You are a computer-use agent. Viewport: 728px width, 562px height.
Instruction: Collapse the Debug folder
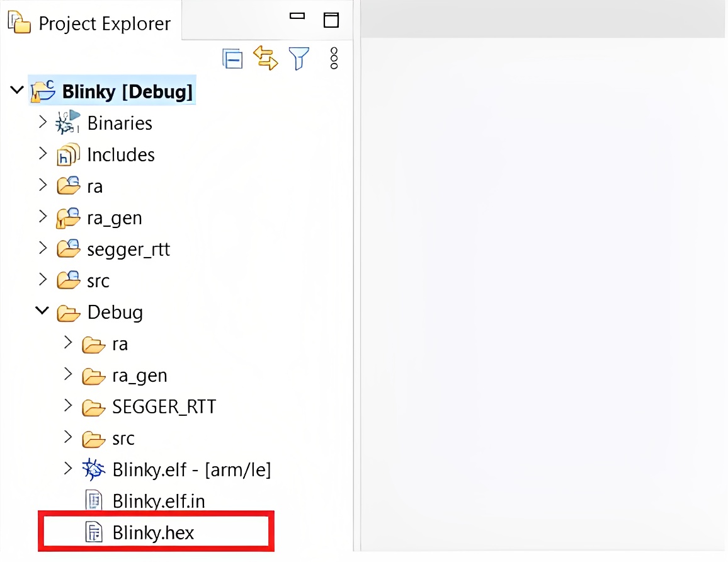[42, 311]
